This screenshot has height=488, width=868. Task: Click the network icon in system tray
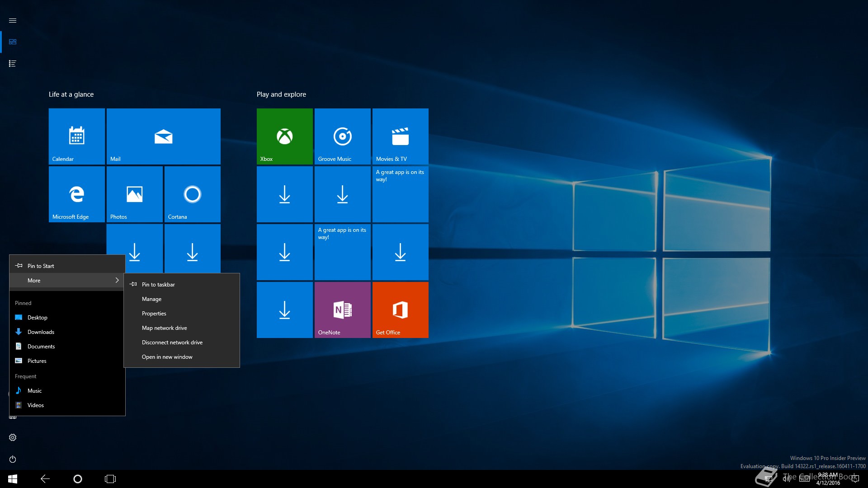769,479
